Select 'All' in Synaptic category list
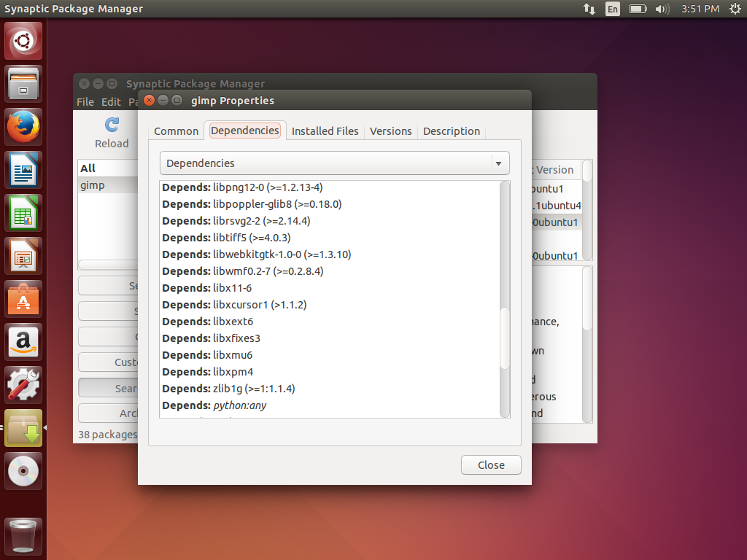 pos(108,168)
